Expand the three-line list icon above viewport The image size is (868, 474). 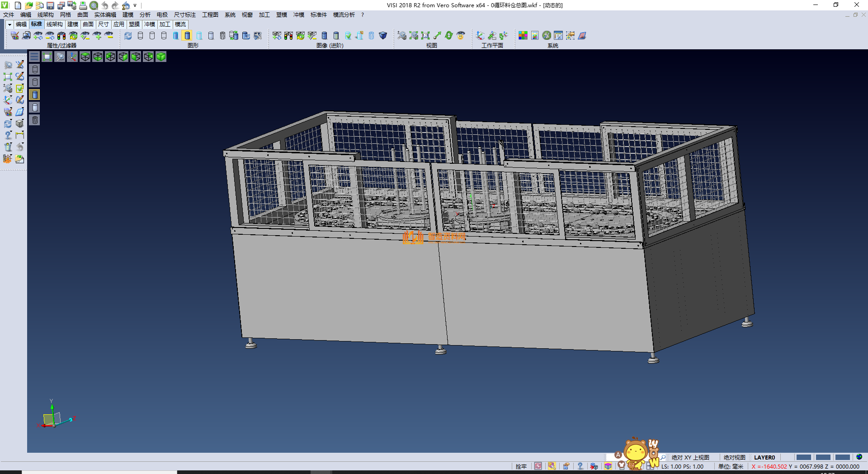(34, 57)
